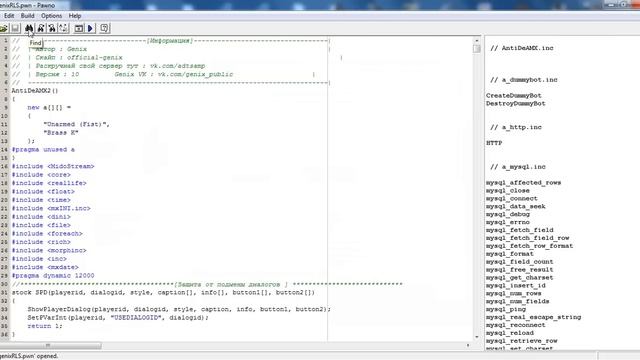The image size is (640, 360).
Task: Click the 'AntiDeAMX2()' code line
Action: click(x=35, y=91)
